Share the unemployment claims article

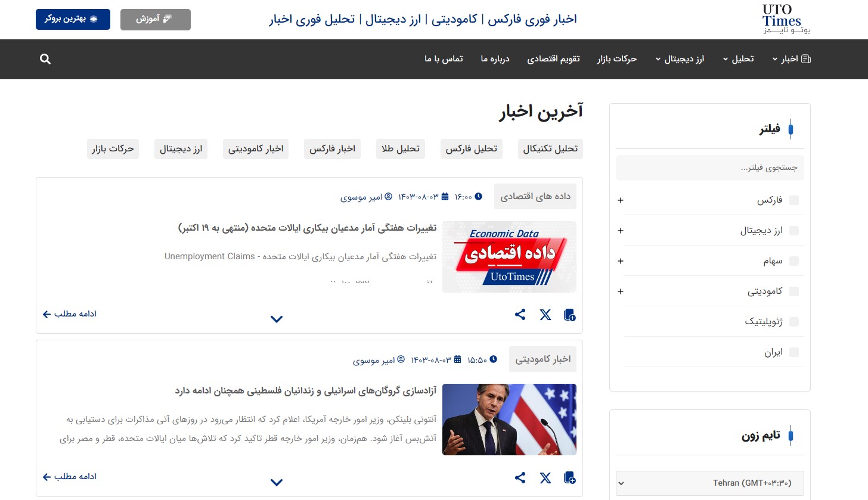pos(520,315)
